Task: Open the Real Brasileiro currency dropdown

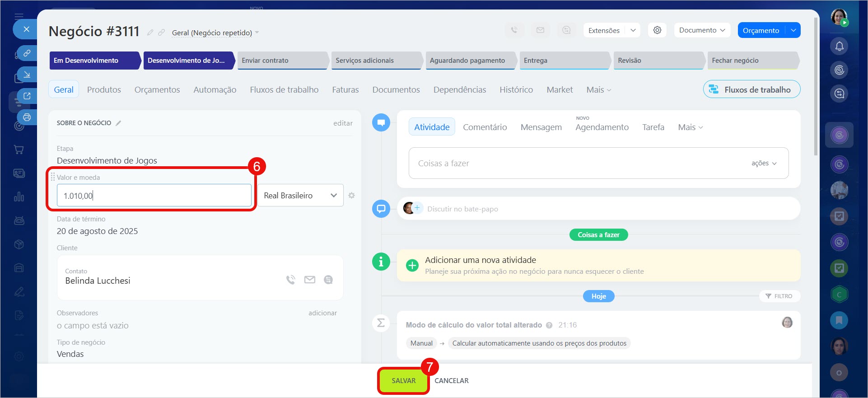Action: (x=300, y=196)
